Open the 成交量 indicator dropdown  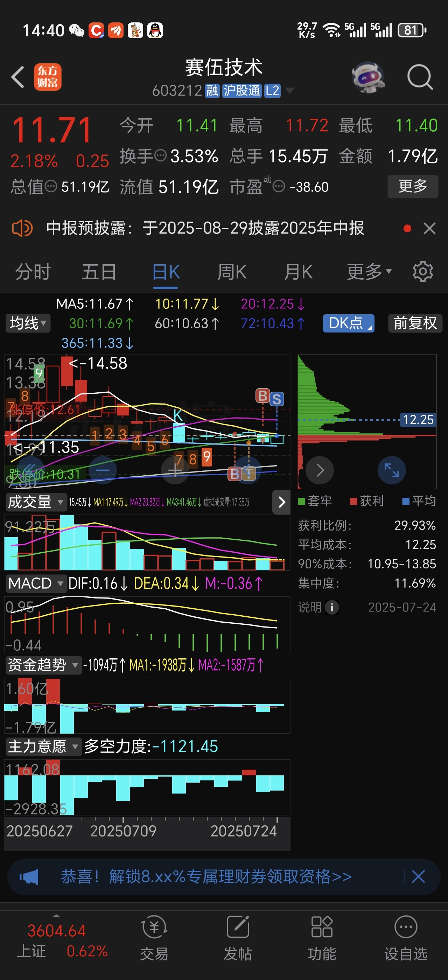36,502
